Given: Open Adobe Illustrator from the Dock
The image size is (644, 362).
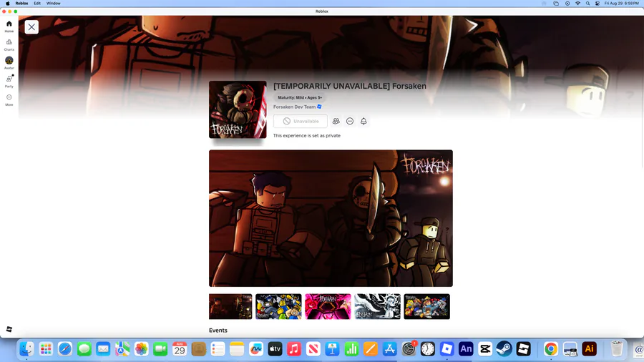Looking at the screenshot, I should tap(590, 349).
